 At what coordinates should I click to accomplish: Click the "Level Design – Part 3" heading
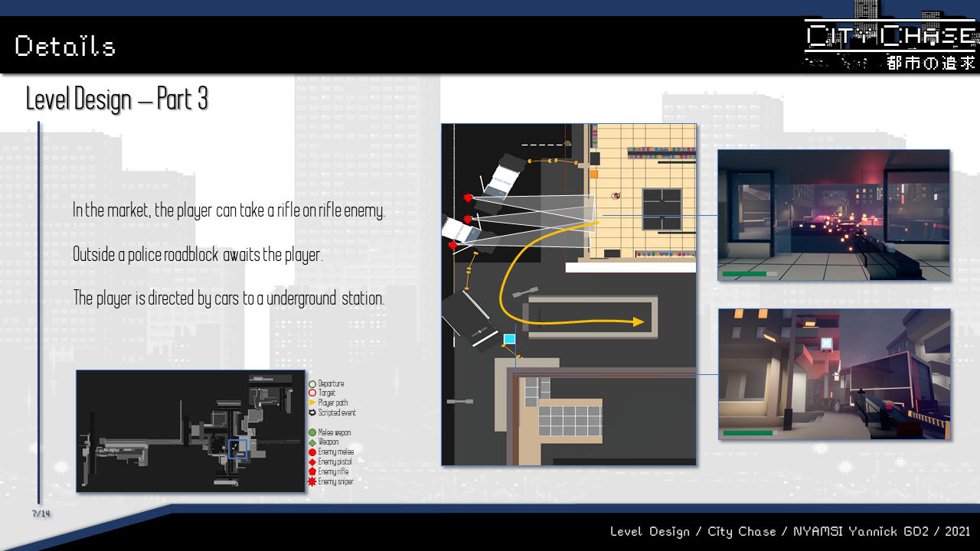pyautogui.click(x=117, y=99)
